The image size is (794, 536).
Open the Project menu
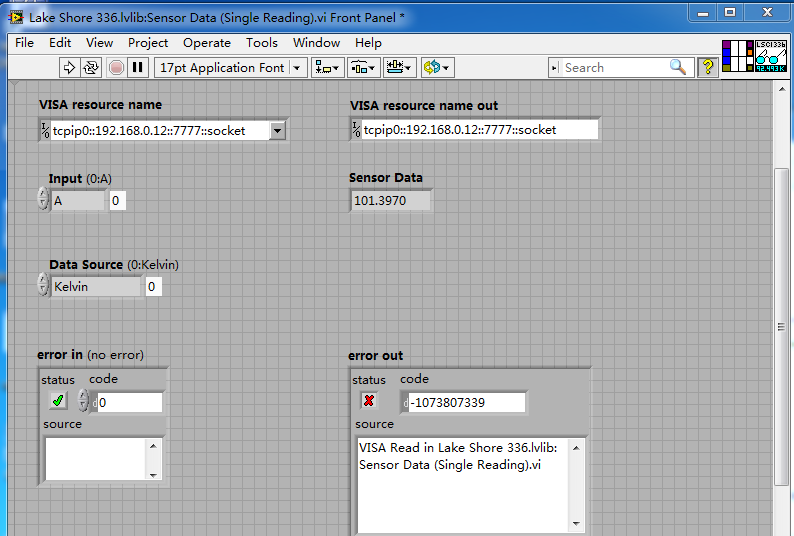pyautogui.click(x=148, y=43)
